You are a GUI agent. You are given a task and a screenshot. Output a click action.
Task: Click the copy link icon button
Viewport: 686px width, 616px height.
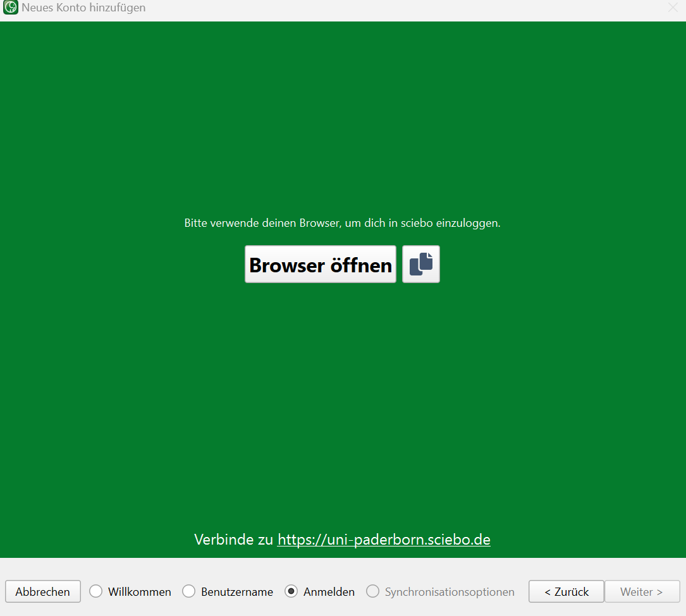pyautogui.click(x=420, y=264)
